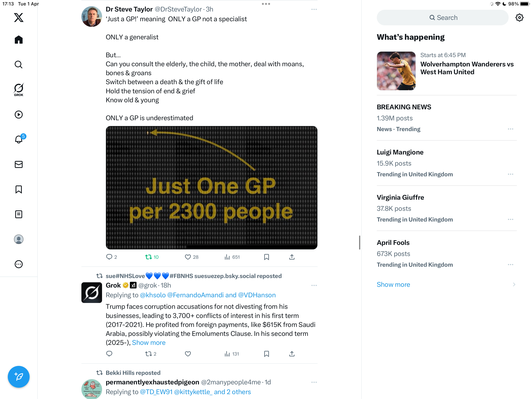This screenshot has width=532, height=399.
Task: Open the Grok sidebar icon
Action: click(18, 90)
